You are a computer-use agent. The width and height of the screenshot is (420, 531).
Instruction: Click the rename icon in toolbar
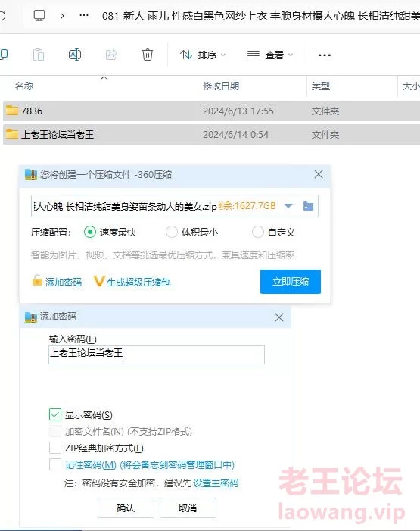75,55
